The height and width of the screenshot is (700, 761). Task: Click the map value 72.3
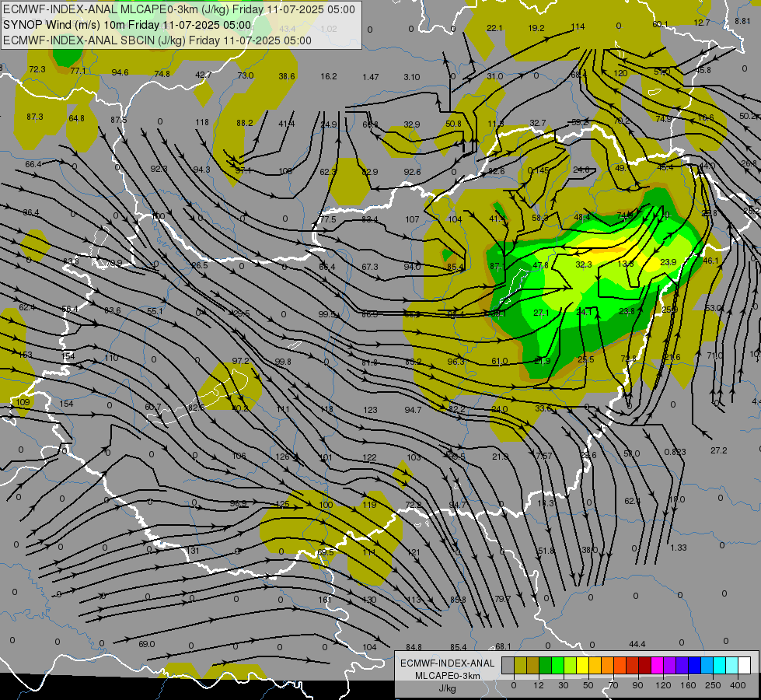[37, 69]
